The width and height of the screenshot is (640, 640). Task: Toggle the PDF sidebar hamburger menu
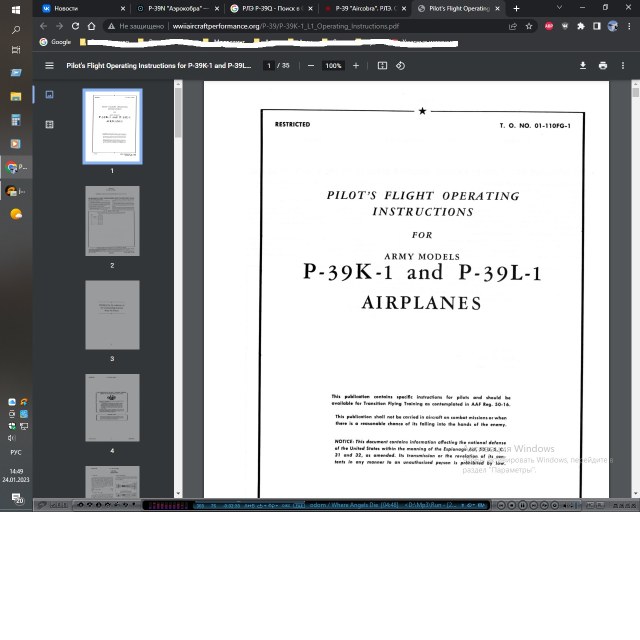(49, 66)
